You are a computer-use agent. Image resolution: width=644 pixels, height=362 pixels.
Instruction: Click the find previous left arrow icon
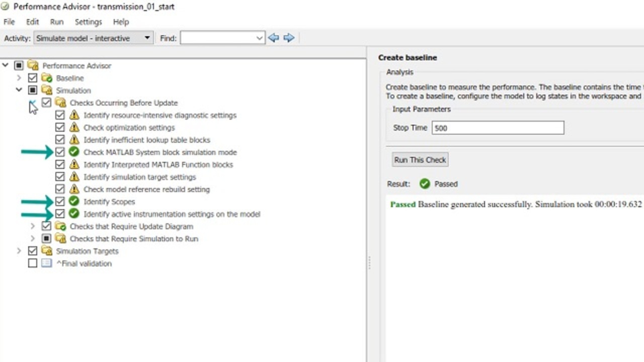point(273,38)
